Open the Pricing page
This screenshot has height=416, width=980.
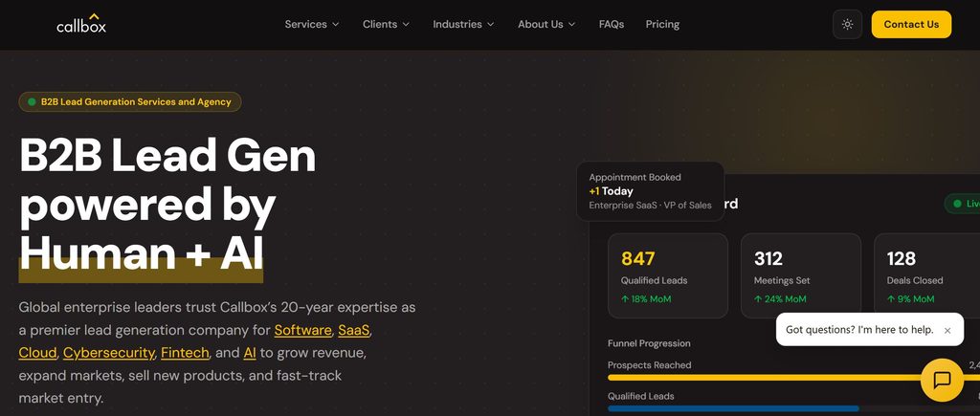[662, 24]
